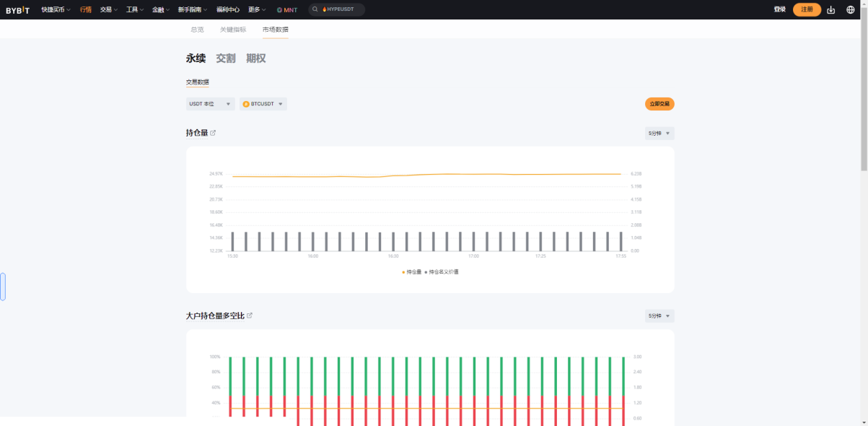This screenshot has width=868, height=426.
Task: Open the USDT 本位 dropdown
Action: [x=211, y=104]
